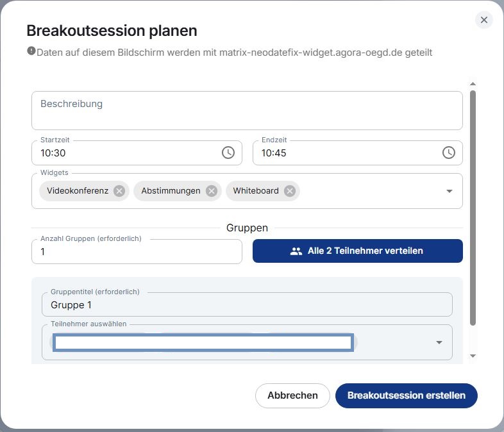Click Alle 2 Teilnehmer verteilen

[358, 251]
